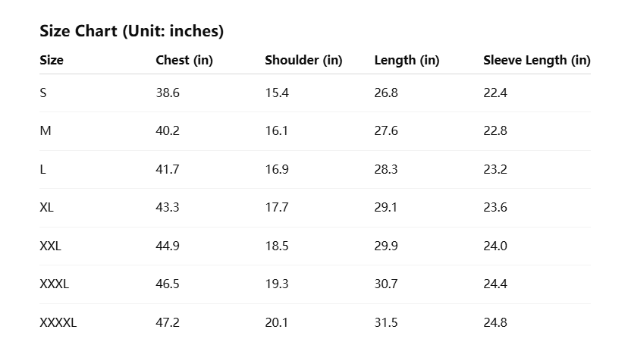This screenshot has width=628, height=364.
Task: Select the XXXL size row label
Action: point(54,284)
